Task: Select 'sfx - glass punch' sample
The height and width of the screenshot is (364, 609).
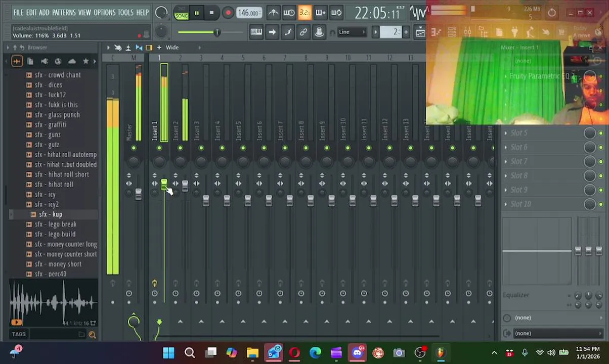Action: click(57, 115)
